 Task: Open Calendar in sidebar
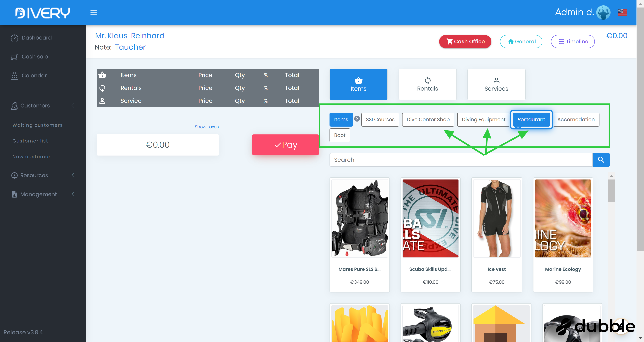tap(34, 76)
